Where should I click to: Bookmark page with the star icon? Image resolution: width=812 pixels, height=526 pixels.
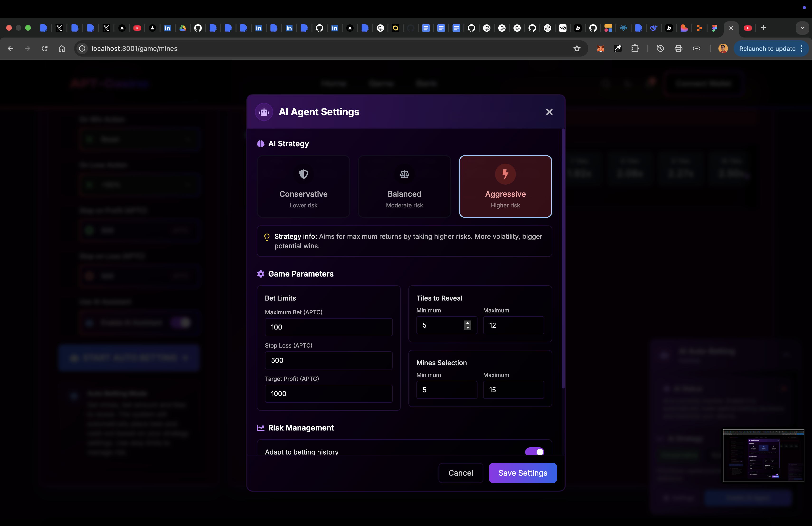point(576,48)
